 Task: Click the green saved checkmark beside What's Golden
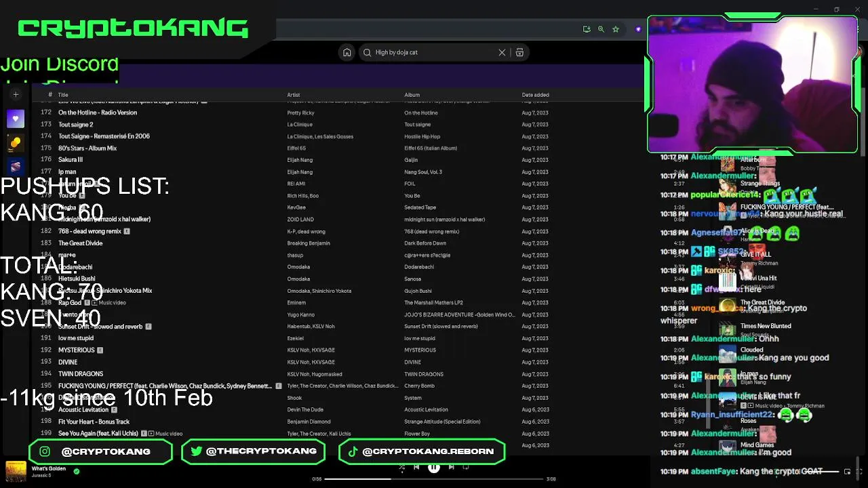click(77, 471)
